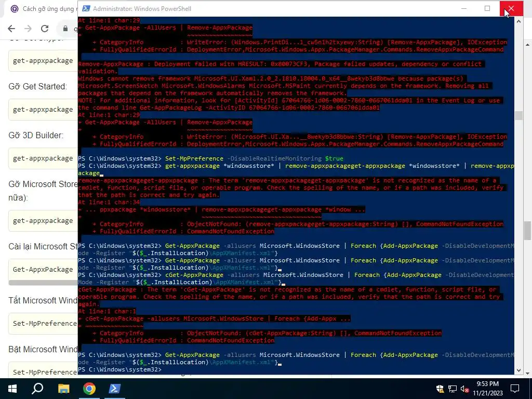Click the code box under 'Gõ Get Started'
Image resolution: width=532 pixels, height=399 pixels.
click(x=43, y=110)
